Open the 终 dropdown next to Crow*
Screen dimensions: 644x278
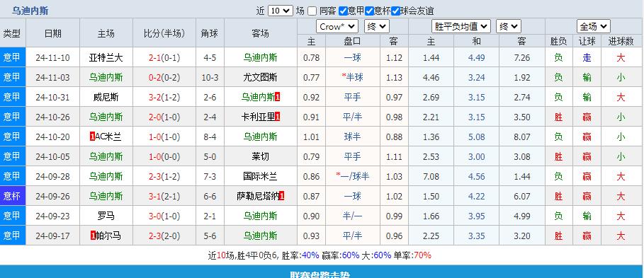coord(377,27)
